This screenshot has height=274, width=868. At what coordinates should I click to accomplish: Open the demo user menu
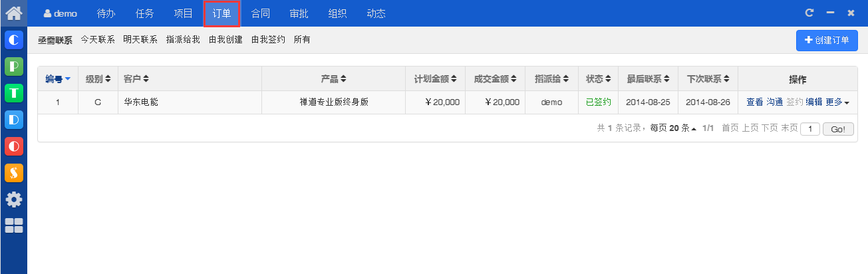click(61, 13)
